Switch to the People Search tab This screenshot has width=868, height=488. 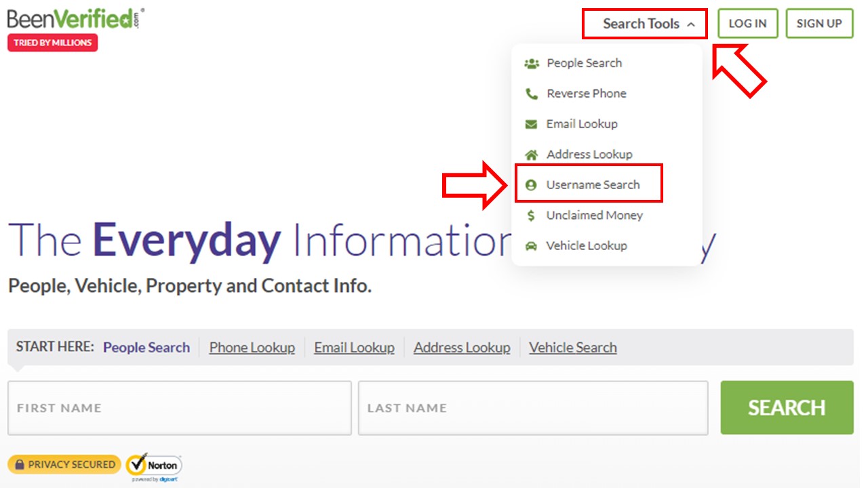click(146, 348)
